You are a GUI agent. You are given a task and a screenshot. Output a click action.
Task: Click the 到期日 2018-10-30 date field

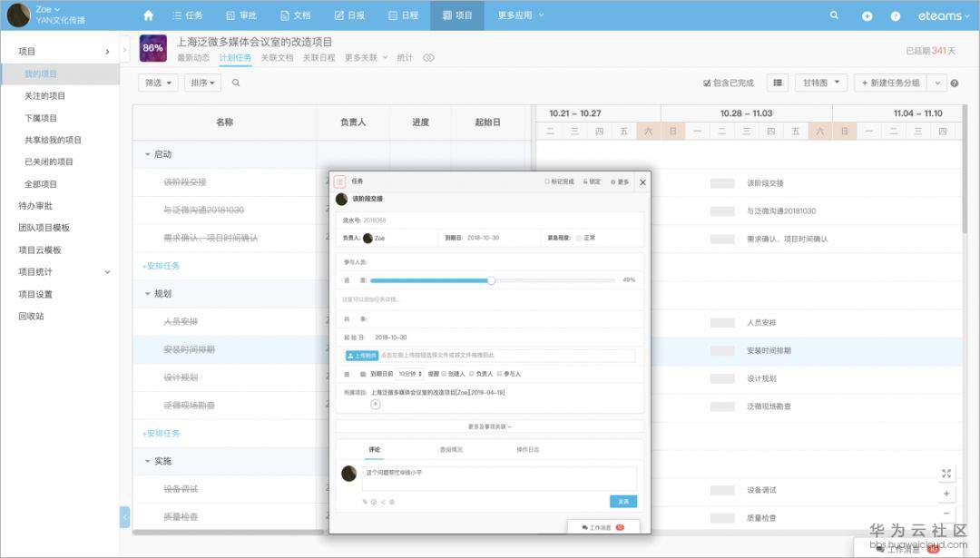pyautogui.click(x=483, y=238)
